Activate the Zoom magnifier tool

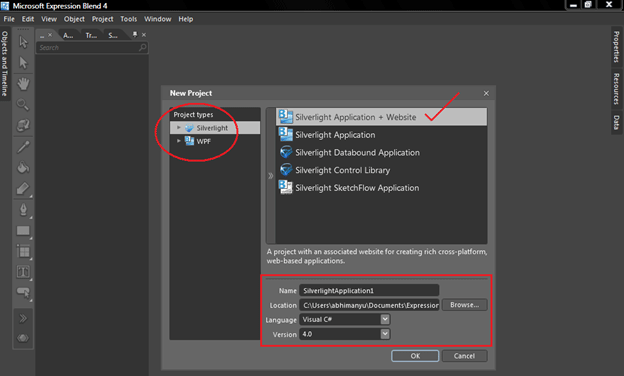click(23, 105)
